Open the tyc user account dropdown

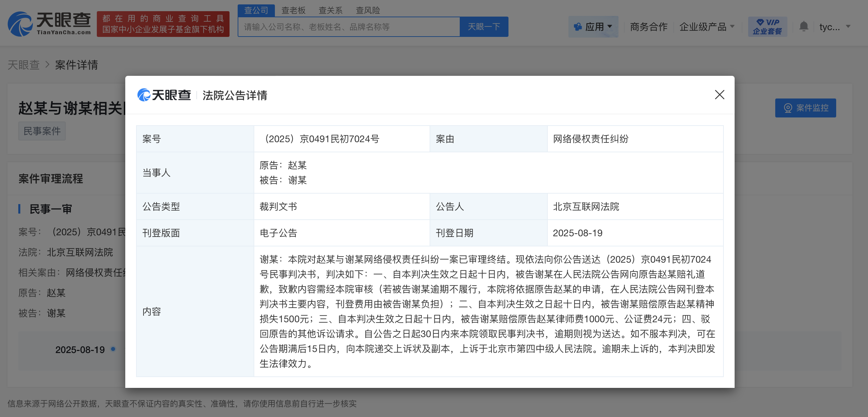(834, 27)
